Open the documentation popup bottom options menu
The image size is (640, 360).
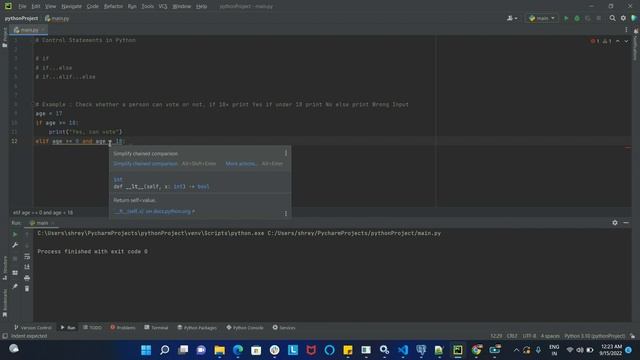tap(286, 213)
